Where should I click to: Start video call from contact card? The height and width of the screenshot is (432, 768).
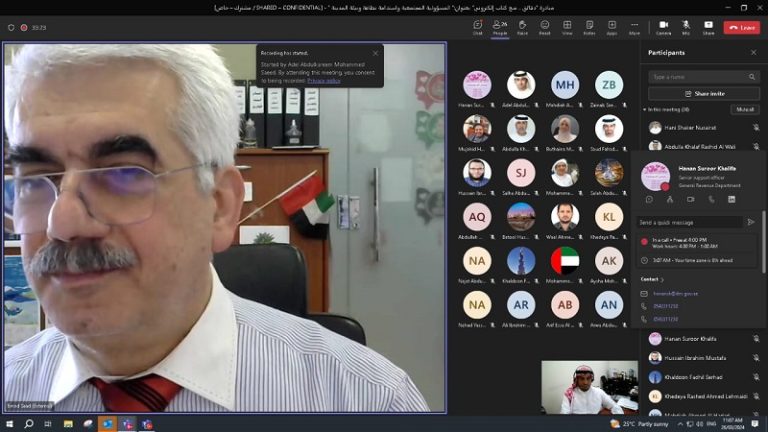pyautogui.click(x=690, y=199)
